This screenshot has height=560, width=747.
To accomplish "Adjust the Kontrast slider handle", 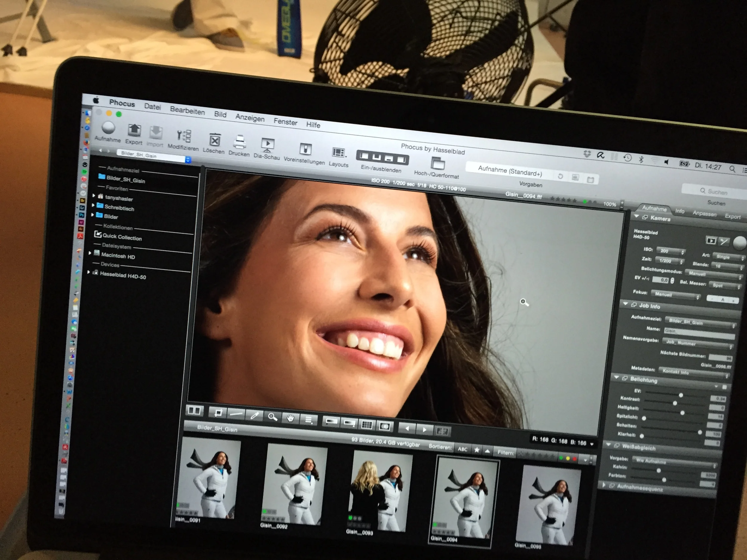I will tap(675, 403).
